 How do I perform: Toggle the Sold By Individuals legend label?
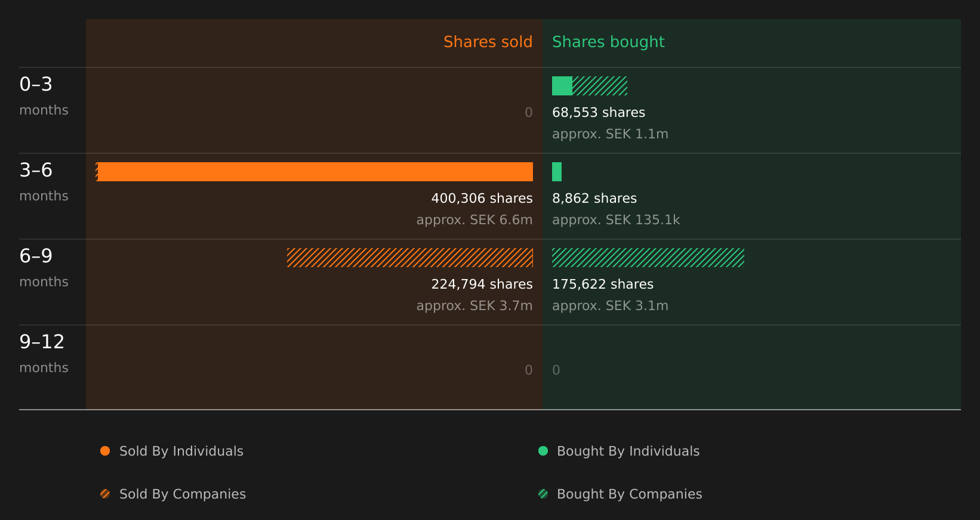181,451
